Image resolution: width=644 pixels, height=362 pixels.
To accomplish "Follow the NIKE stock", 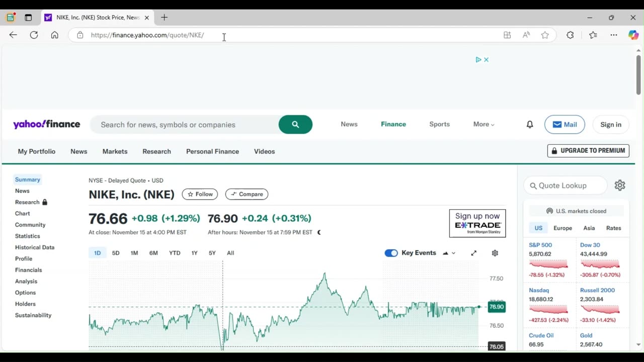I will click(200, 194).
